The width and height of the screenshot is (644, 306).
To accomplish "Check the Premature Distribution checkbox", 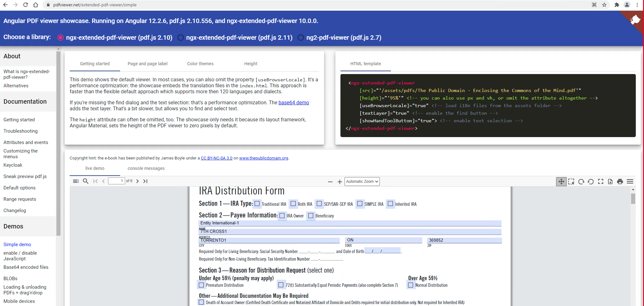I will 201,285.
